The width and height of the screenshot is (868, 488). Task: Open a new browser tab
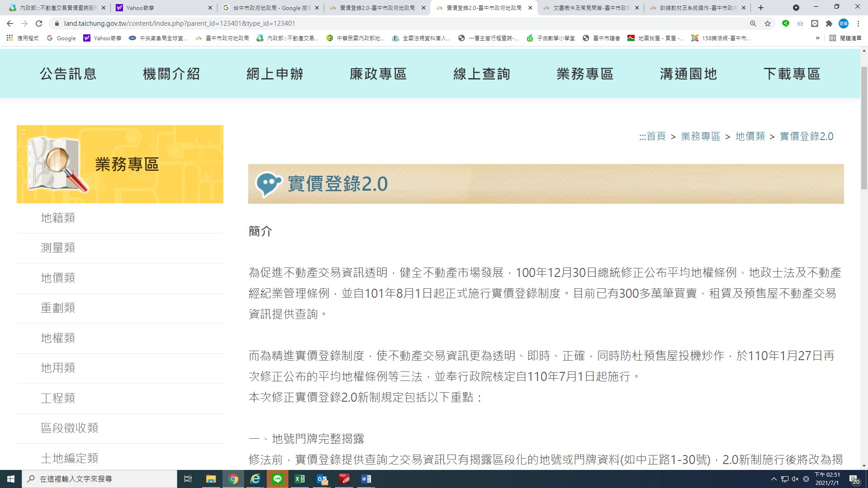coord(761,8)
